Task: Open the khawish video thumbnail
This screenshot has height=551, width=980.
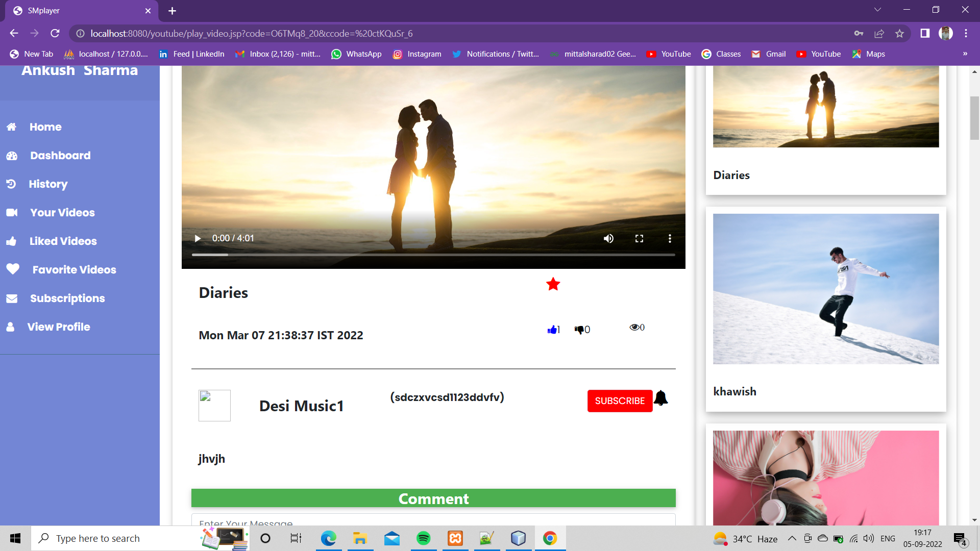Action: (x=825, y=288)
